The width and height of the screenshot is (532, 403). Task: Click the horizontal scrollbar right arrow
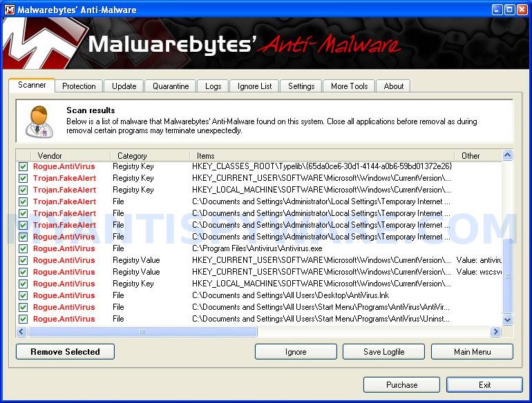point(495,331)
